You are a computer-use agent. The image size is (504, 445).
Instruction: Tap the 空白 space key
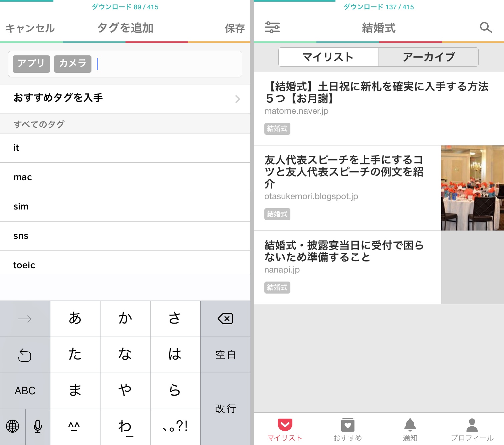(x=225, y=355)
